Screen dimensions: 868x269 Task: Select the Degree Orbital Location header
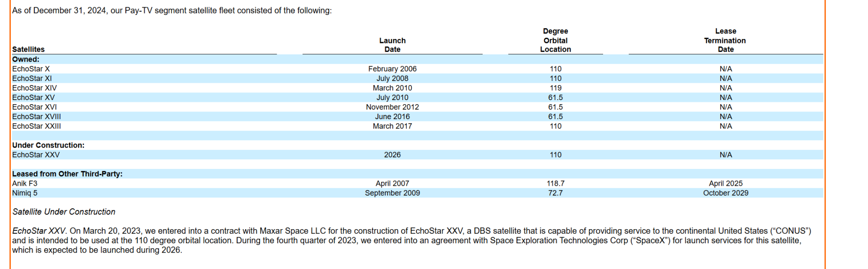tap(555, 40)
